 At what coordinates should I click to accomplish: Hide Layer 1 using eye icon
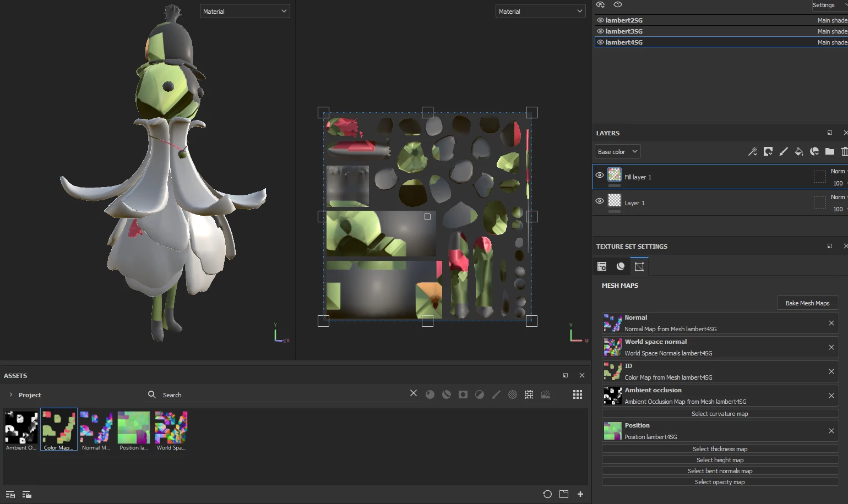coord(600,201)
